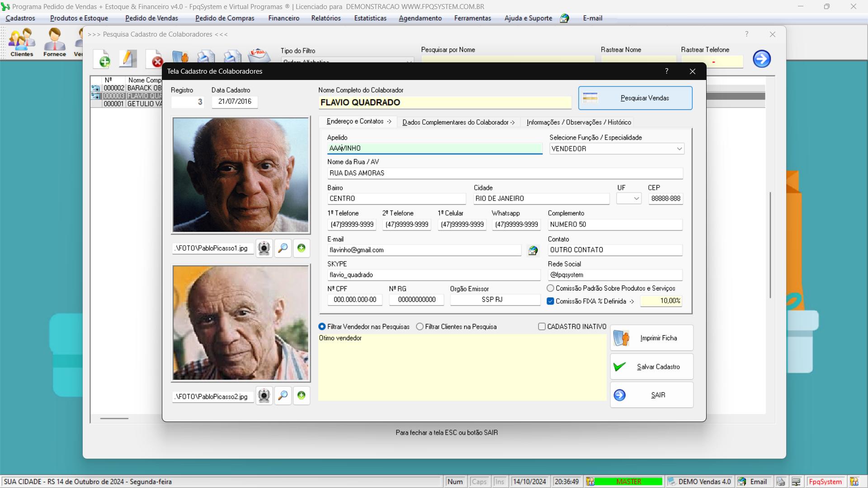Open the Relatórios menu
868x488 pixels.
pyautogui.click(x=326, y=19)
